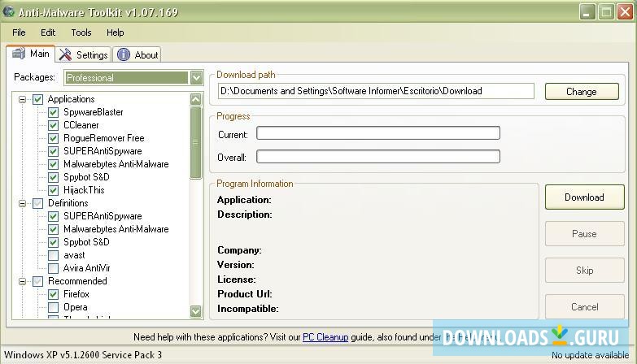Screen dimensions: 637x364
Task: Check the Avira AntiVir checkbox
Action: click(53, 268)
